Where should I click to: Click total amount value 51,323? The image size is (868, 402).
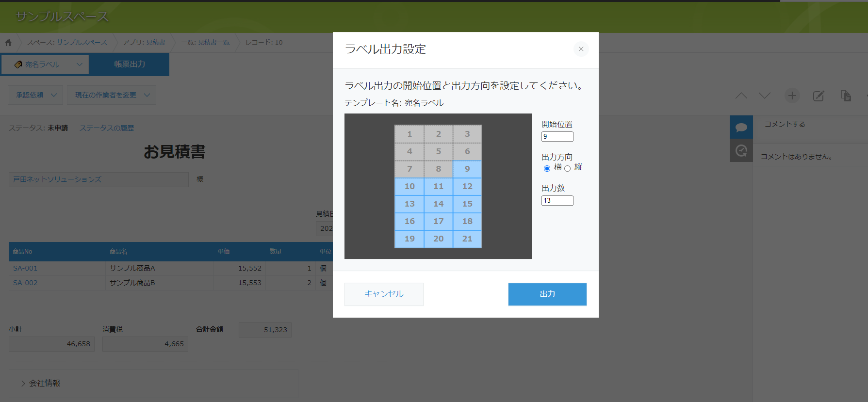coord(265,330)
